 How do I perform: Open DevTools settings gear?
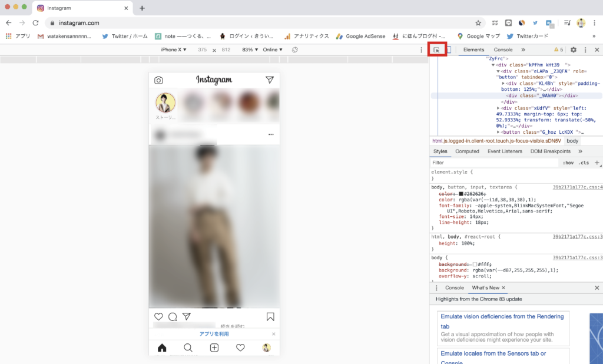[574, 49]
